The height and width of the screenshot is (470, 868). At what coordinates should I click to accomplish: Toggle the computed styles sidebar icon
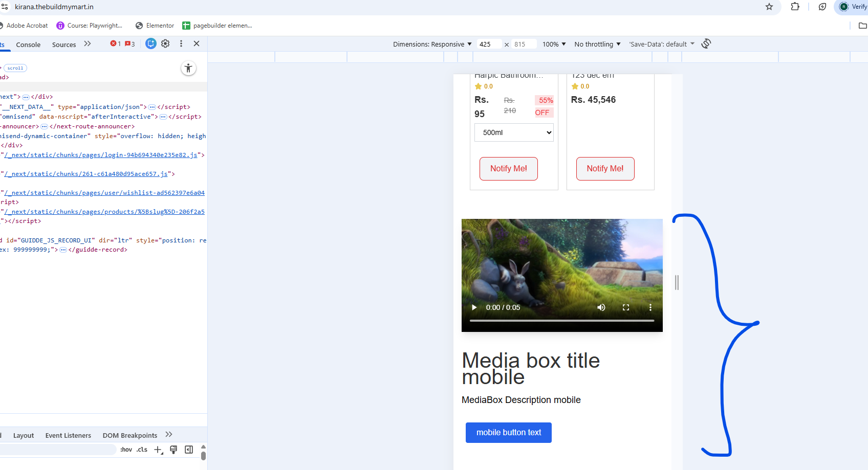click(189, 450)
